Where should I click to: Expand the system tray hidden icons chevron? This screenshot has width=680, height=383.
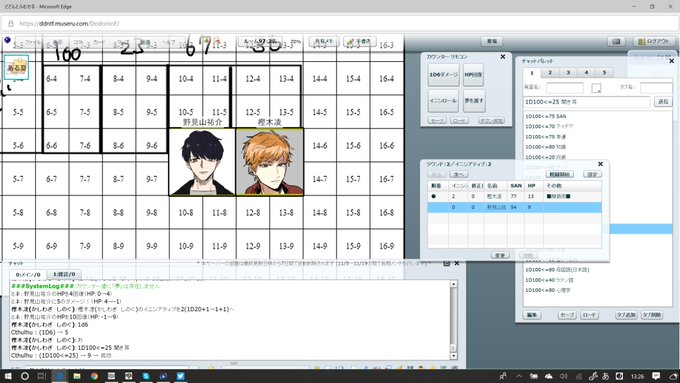tap(519, 376)
